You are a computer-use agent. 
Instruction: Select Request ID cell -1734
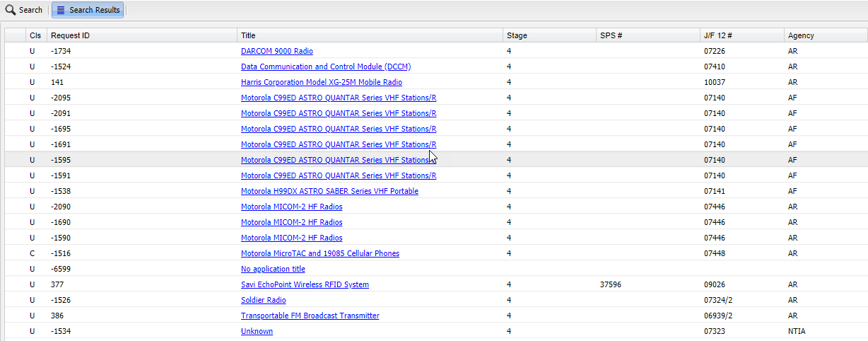tap(61, 51)
